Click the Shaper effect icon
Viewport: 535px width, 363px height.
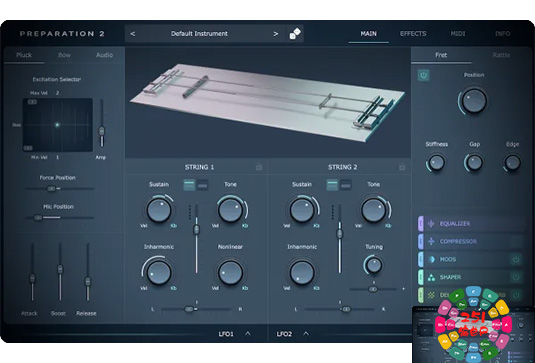431,277
